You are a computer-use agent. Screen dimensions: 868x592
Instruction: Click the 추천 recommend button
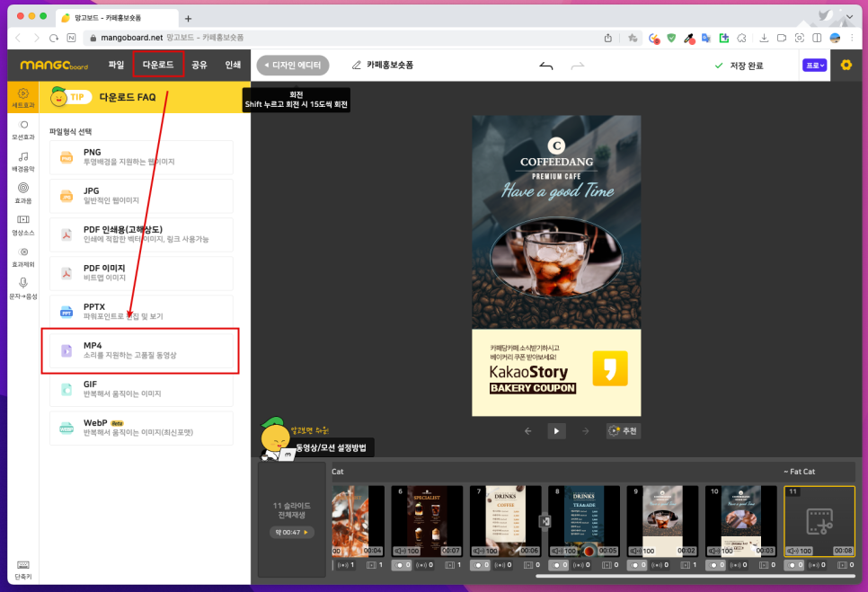pos(624,431)
